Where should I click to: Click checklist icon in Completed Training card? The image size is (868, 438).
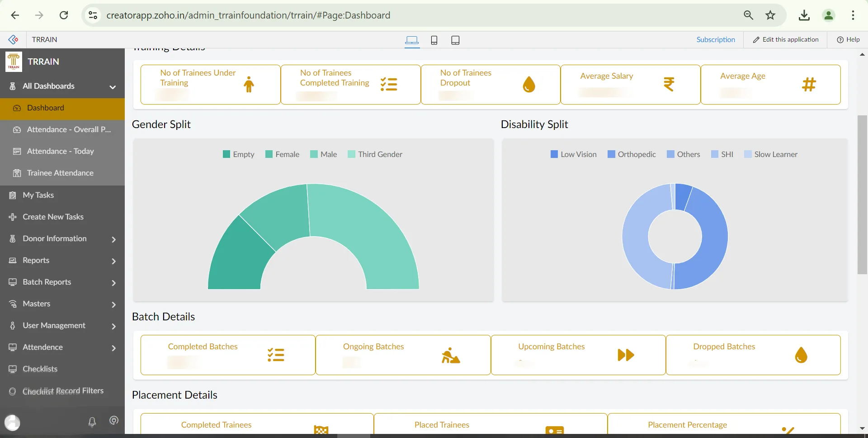389,84
